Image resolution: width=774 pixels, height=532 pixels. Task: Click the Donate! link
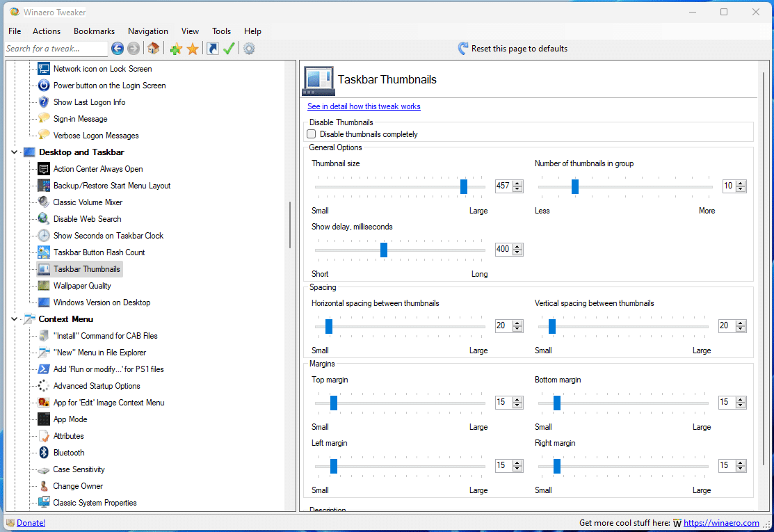coord(31,523)
